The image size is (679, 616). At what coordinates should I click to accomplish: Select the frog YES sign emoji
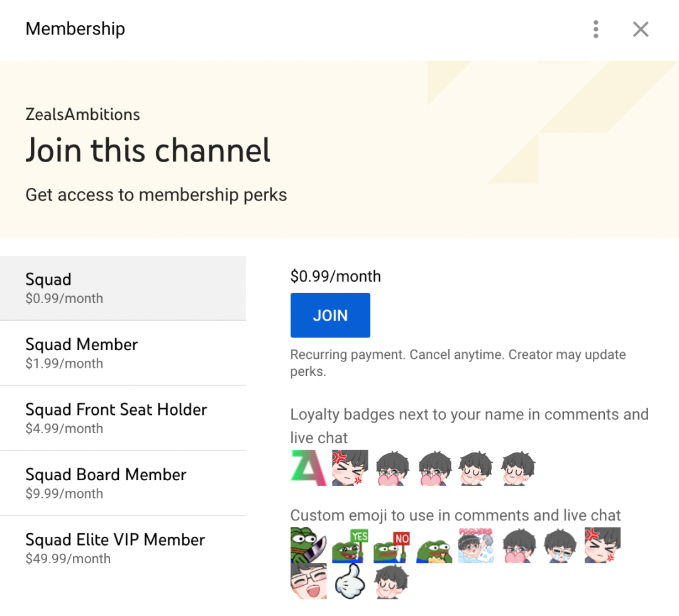(350, 545)
